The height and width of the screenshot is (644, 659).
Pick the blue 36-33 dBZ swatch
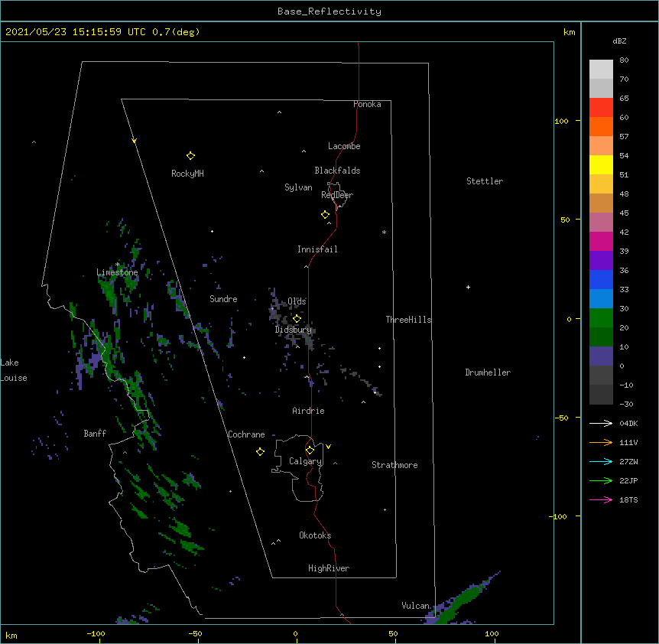pyautogui.click(x=601, y=279)
